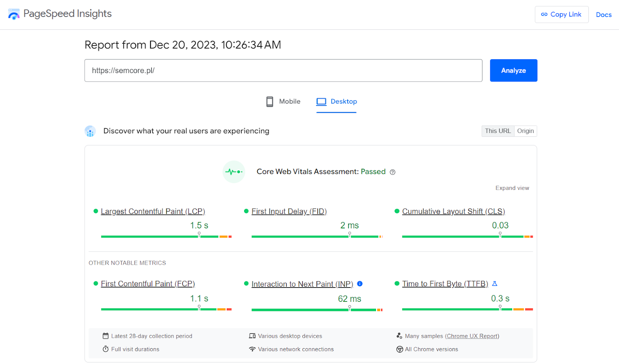
Task: Select the Desktop tab
Action: [337, 102]
